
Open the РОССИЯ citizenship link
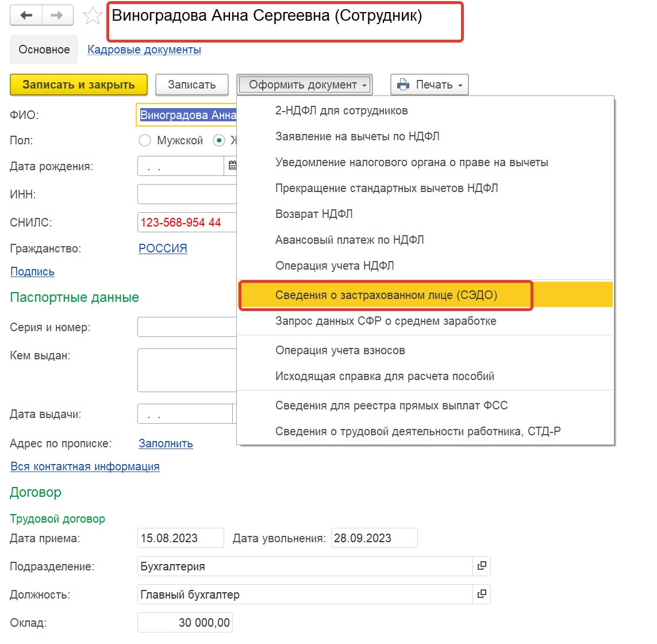163,248
